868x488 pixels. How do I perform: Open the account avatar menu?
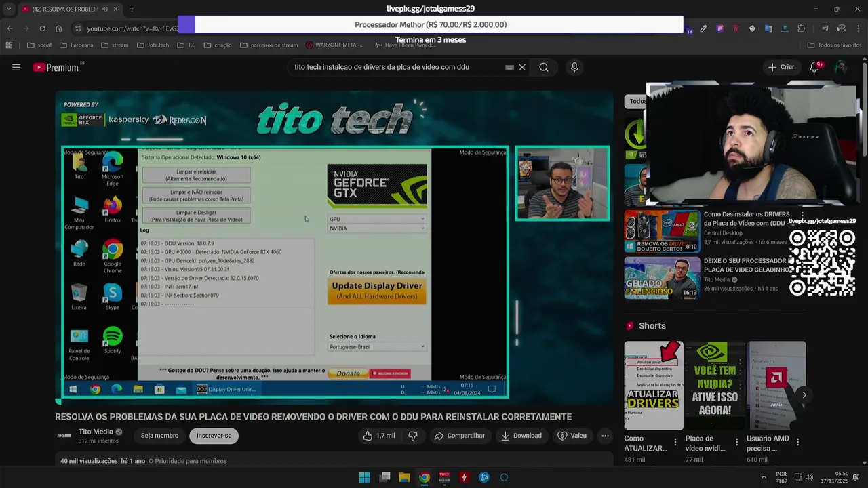click(x=841, y=67)
